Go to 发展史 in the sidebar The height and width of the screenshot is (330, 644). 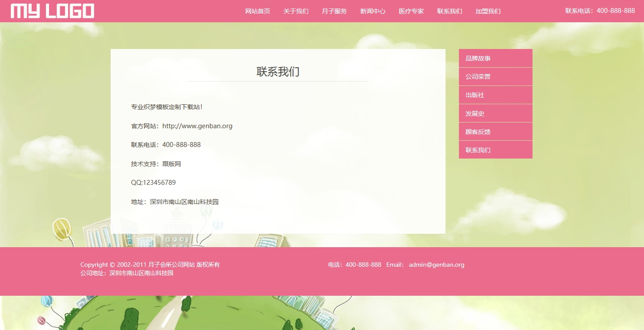point(495,114)
